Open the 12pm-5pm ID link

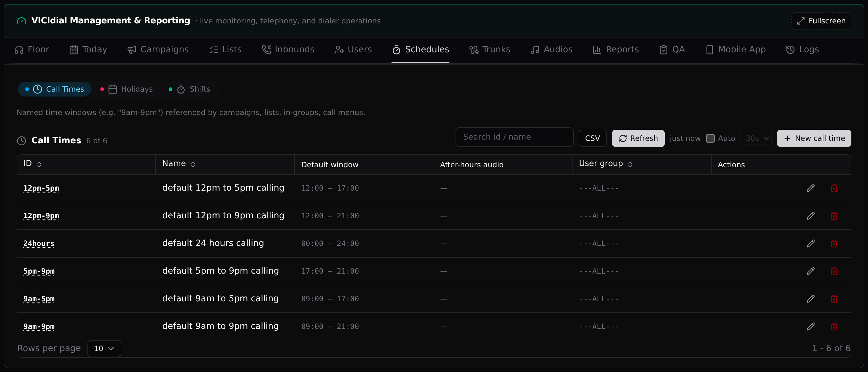[x=41, y=188]
